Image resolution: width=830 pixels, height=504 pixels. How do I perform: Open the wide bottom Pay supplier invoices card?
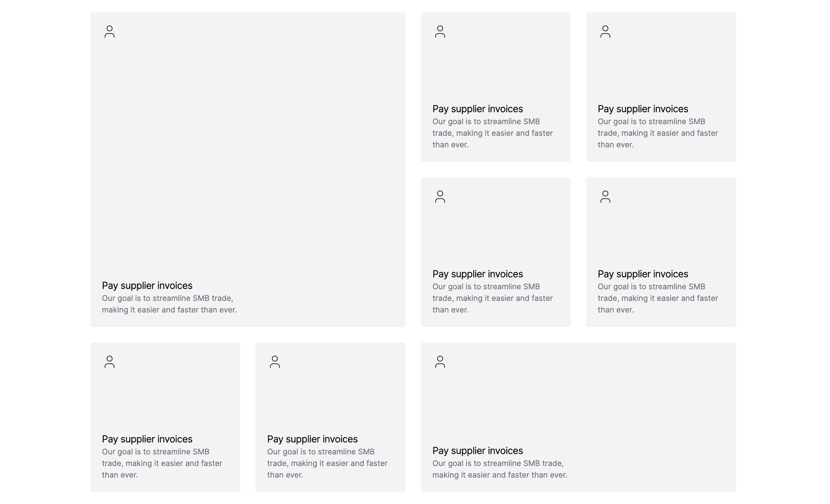point(578,417)
